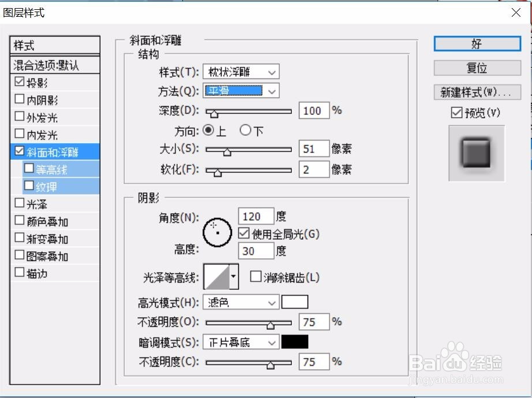Click the 复位 reset button

tap(477, 68)
